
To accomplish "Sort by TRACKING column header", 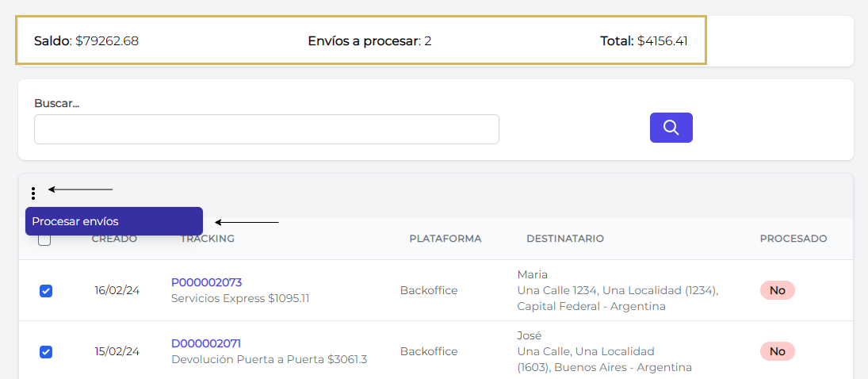I will click(x=207, y=239).
